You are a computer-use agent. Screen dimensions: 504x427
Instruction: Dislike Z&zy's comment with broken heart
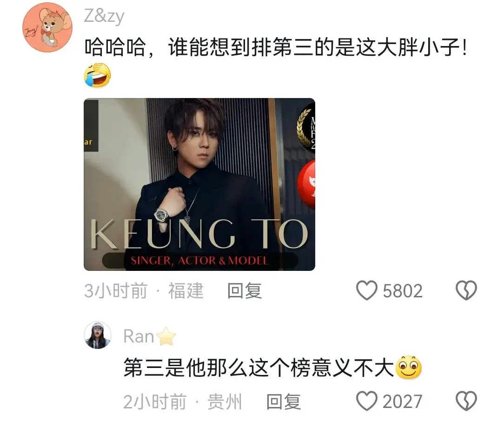coord(466,290)
